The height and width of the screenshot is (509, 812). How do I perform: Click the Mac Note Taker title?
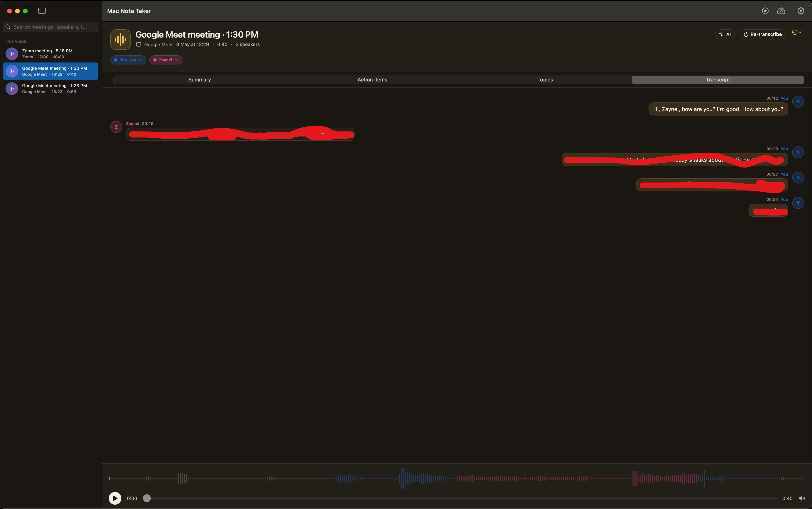[129, 11]
